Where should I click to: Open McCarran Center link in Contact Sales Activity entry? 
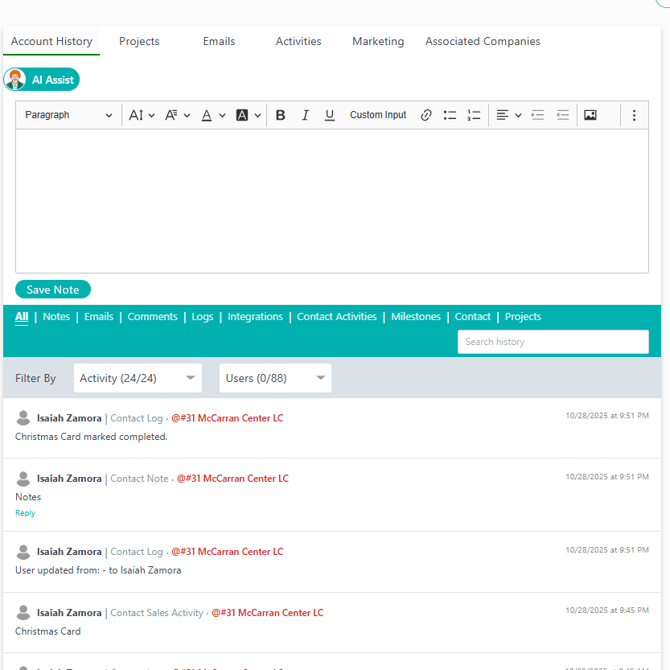click(x=267, y=613)
